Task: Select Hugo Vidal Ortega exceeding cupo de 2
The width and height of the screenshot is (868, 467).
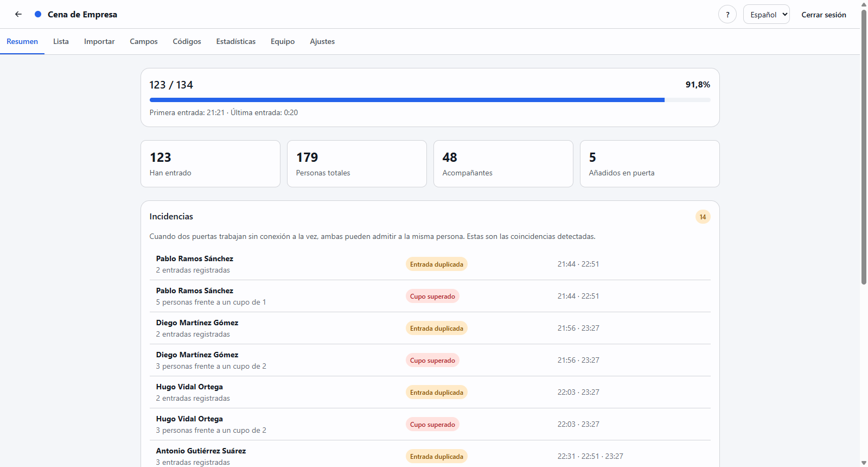Action: tap(430, 424)
